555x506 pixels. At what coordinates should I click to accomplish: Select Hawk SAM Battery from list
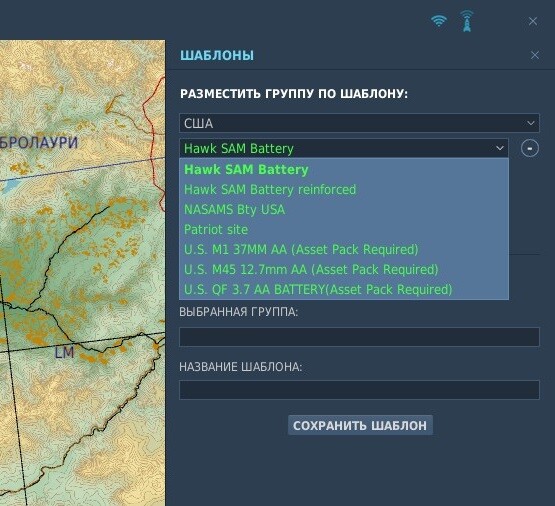[344, 169]
